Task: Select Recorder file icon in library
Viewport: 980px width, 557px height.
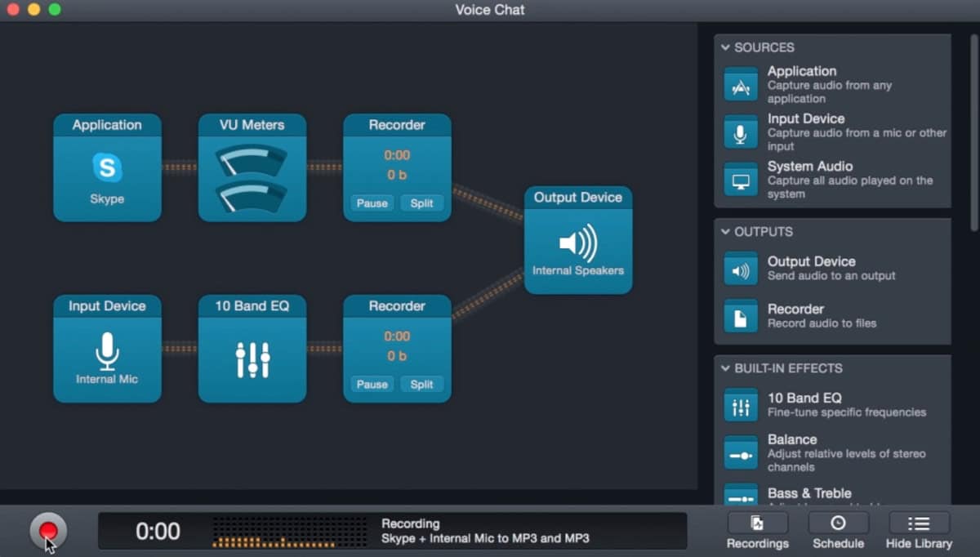Action: pyautogui.click(x=741, y=316)
